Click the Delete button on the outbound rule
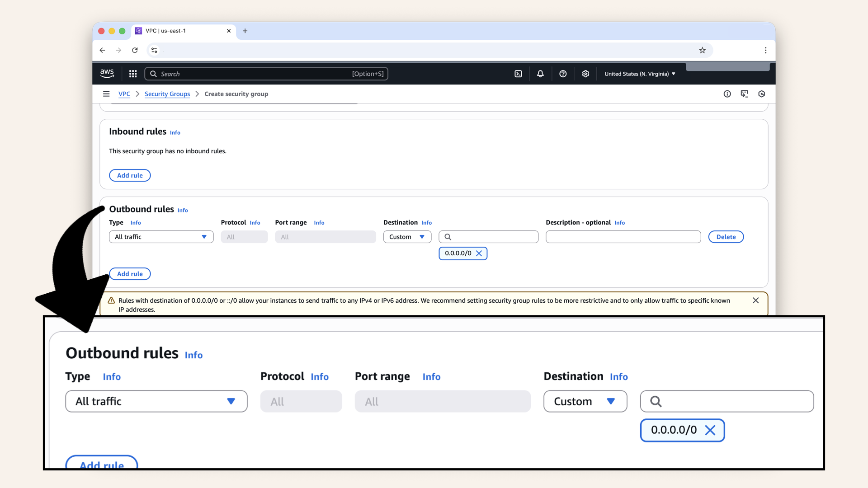868x488 pixels. [726, 236]
